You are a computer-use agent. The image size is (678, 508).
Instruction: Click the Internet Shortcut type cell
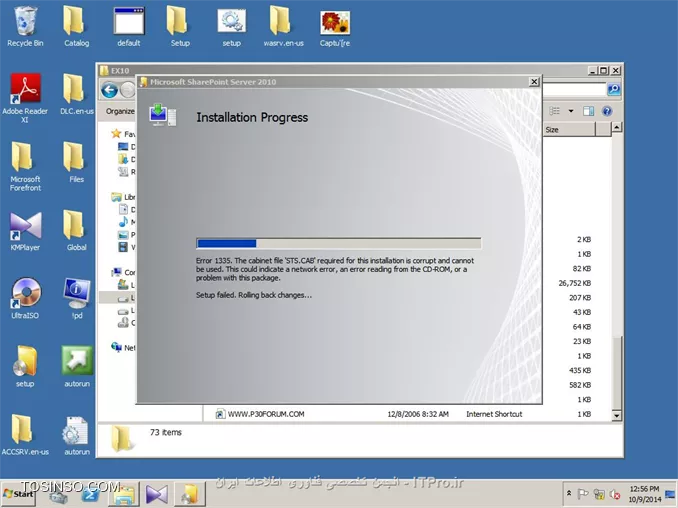(494, 414)
